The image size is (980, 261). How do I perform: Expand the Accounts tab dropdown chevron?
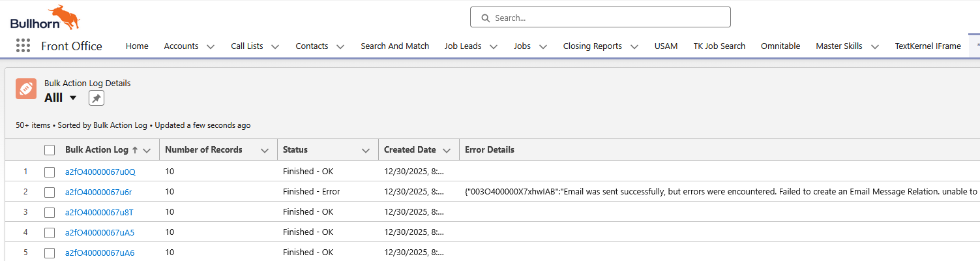click(210, 46)
